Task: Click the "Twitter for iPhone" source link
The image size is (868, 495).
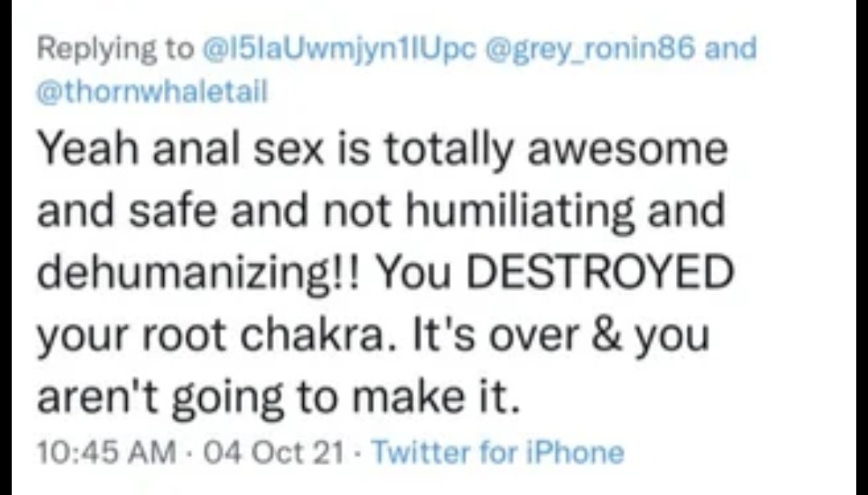Action: [497, 452]
